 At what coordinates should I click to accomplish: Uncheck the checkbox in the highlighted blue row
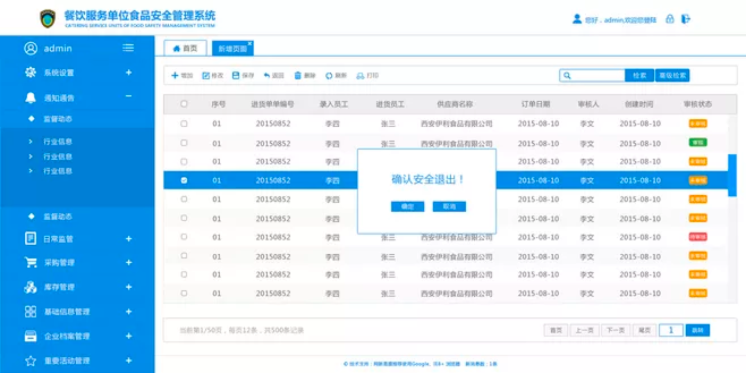click(x=184, y=180)
